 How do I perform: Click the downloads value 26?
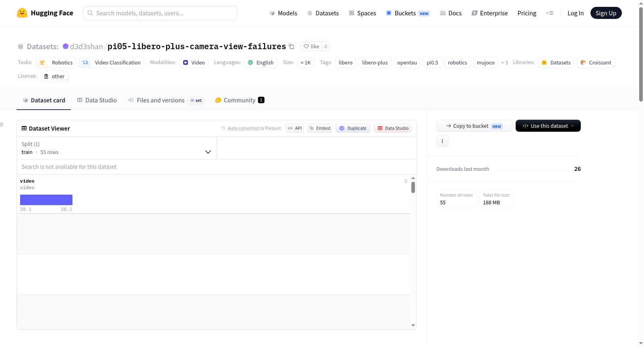tap(578, 169)
